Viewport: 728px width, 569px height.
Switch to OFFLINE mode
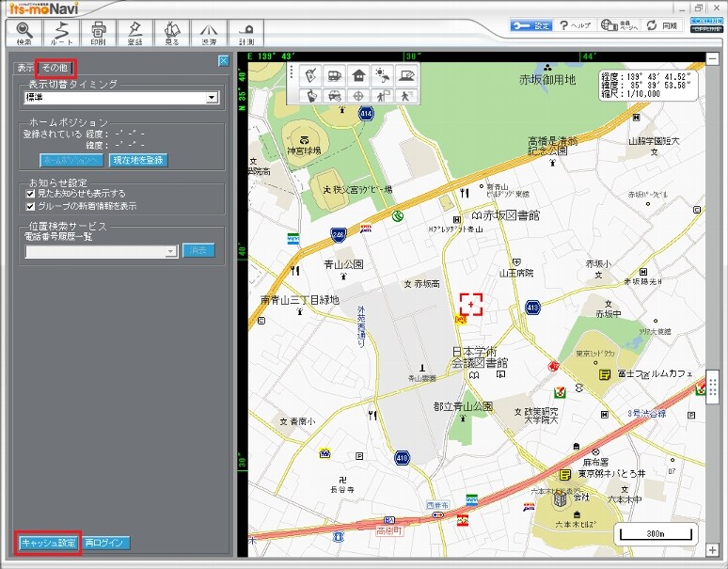(706, 29)
